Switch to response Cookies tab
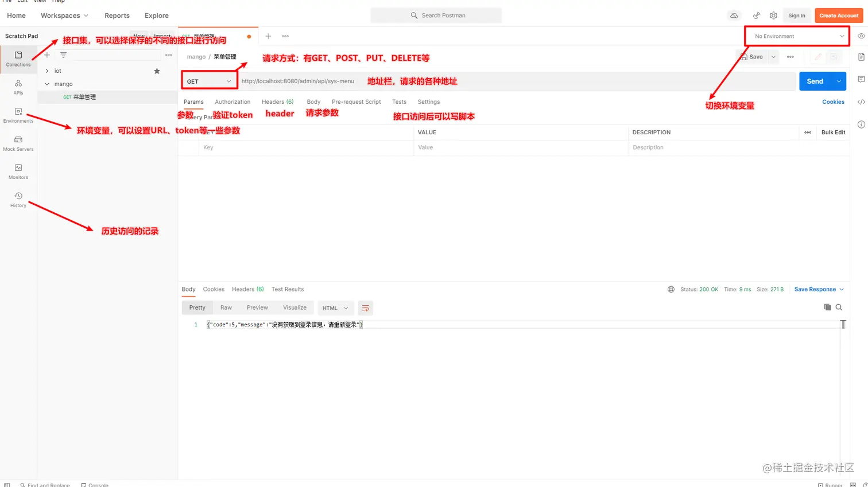 click(214, 290)
